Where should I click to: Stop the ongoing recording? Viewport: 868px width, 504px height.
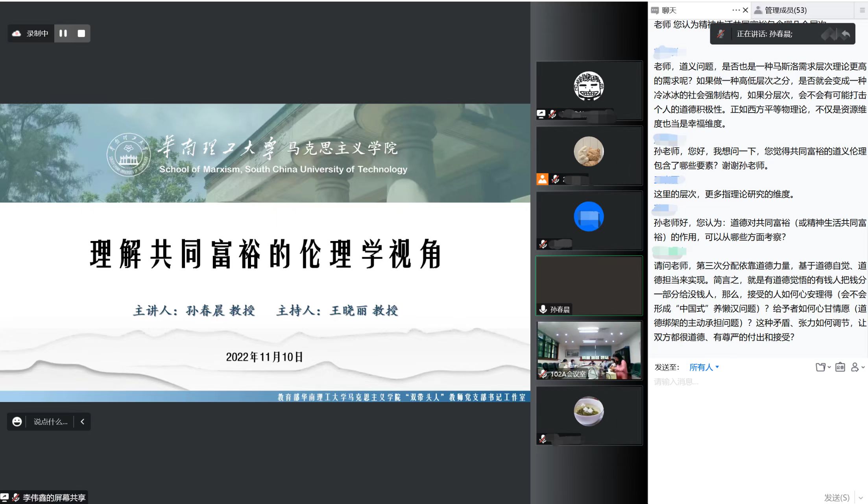[x=81, y=33]
